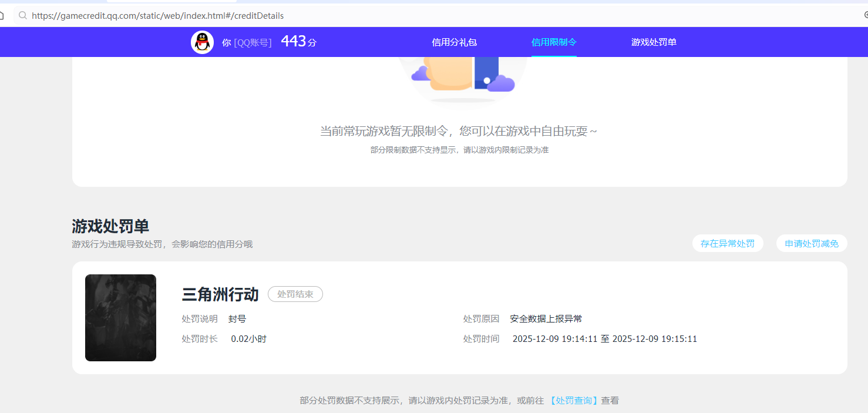Screen dimensions: 868x413
Task: Open the 【处罚查询】 link
Action: (x=573, y=400)
